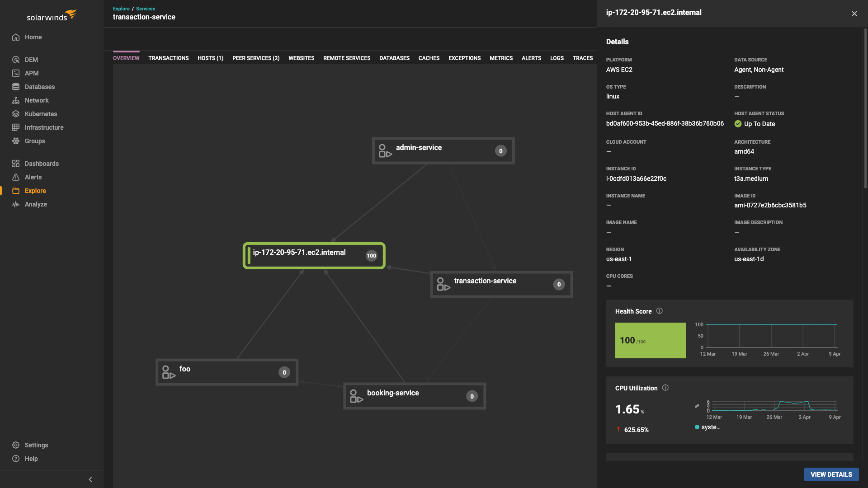Open the Metrics tab
Image resolution: width=868 pixels, height=488 pixels.
coord(501,58)
